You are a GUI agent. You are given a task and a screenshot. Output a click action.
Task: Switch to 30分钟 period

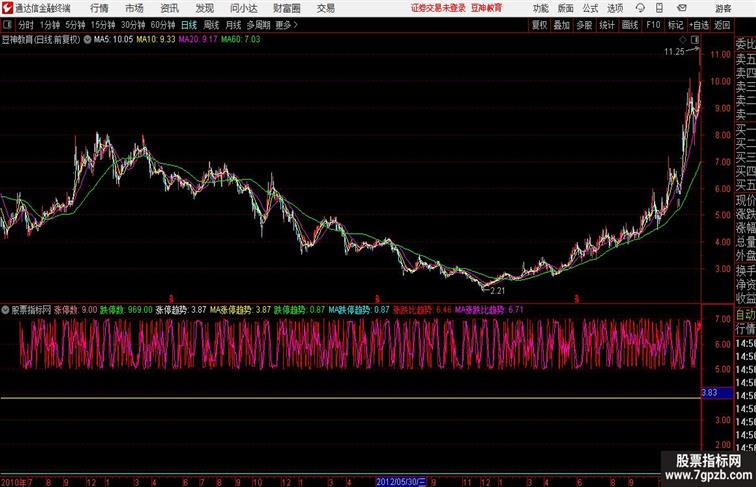coord(133,25)
